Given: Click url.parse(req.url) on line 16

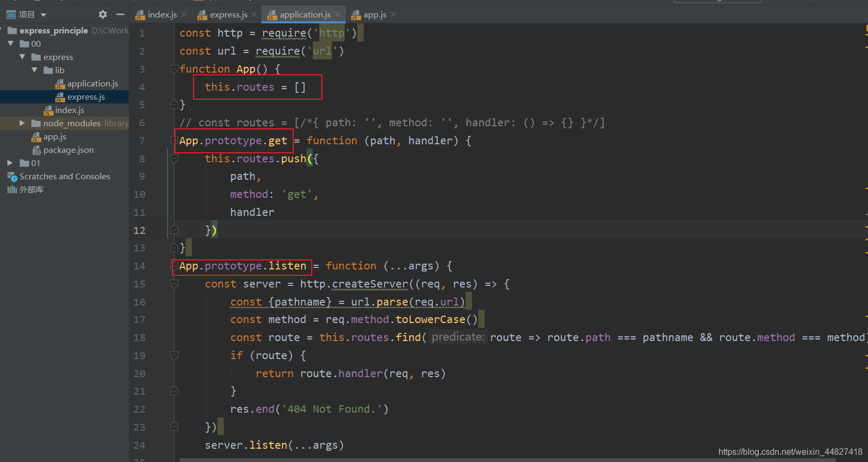Looking at the screenshot, I should click(x=408, y=302).
